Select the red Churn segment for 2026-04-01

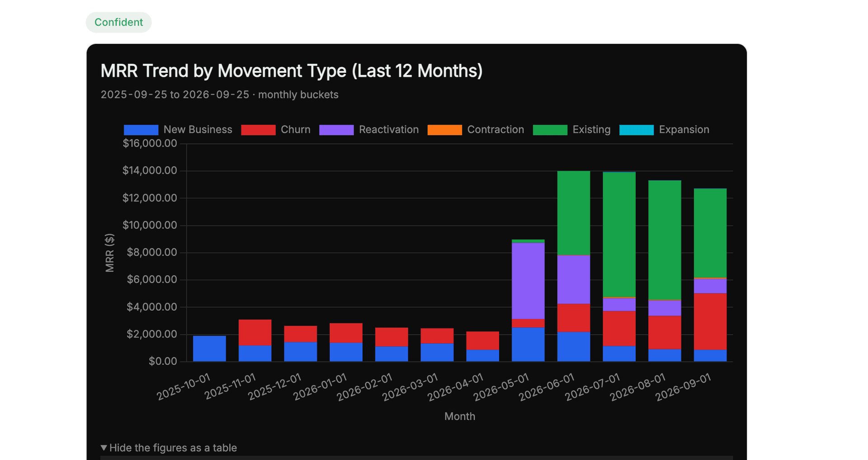tap(482, 341)
